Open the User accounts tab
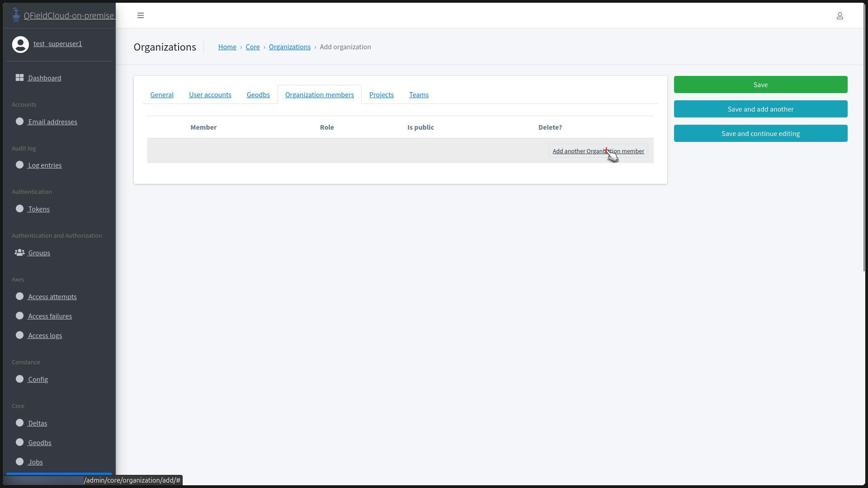Screen dimensions: 868x488 tap(210, 94)
